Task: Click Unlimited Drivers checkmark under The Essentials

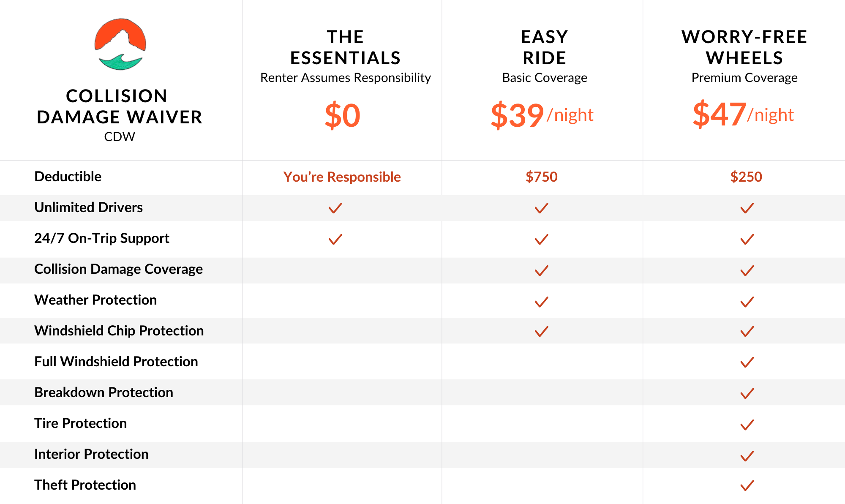Action: pyautogui.click(x=335, y=208)
